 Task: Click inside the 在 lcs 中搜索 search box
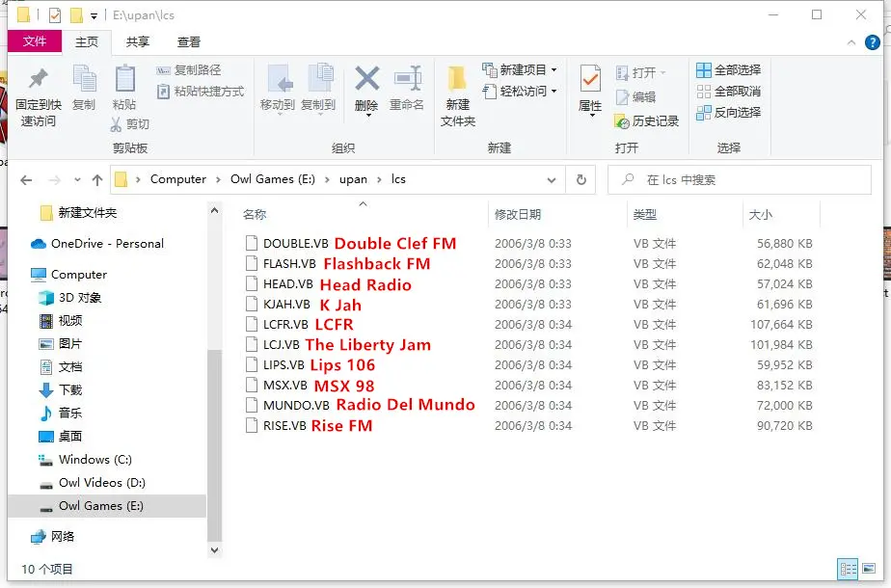(x=740, y=180)
